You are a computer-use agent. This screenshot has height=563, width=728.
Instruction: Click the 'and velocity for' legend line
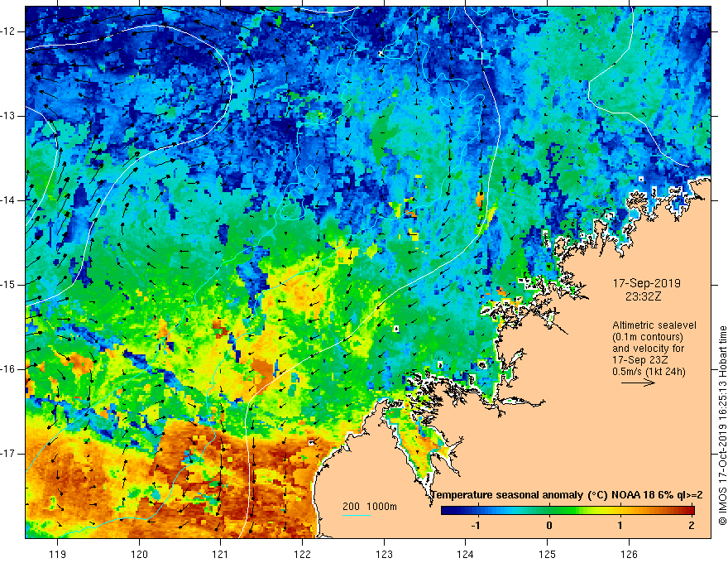pyautogui.click(x=648, y=349)
